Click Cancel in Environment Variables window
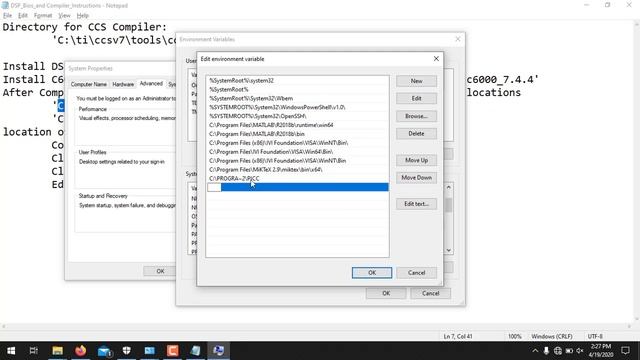Image resolution: width=640 pixels, height=360 pixels. click(430, 293)
